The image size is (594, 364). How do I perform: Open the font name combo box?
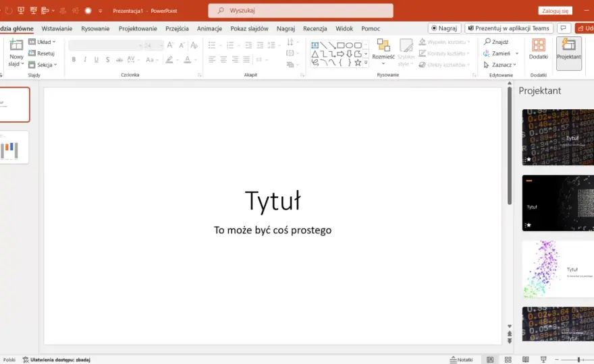point(105,45)
